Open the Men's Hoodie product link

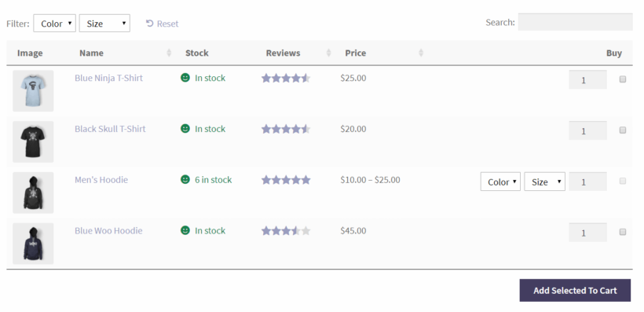point(101,180)
